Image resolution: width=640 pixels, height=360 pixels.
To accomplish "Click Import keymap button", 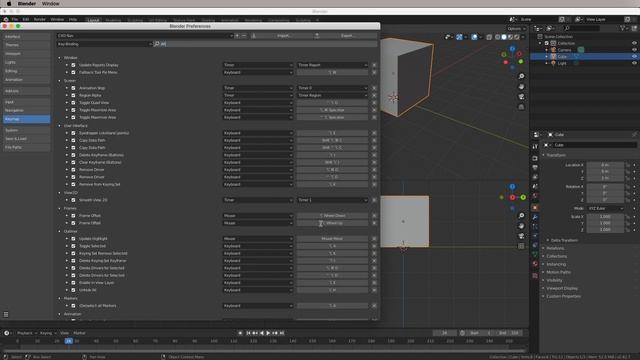I will coord(283,36).
